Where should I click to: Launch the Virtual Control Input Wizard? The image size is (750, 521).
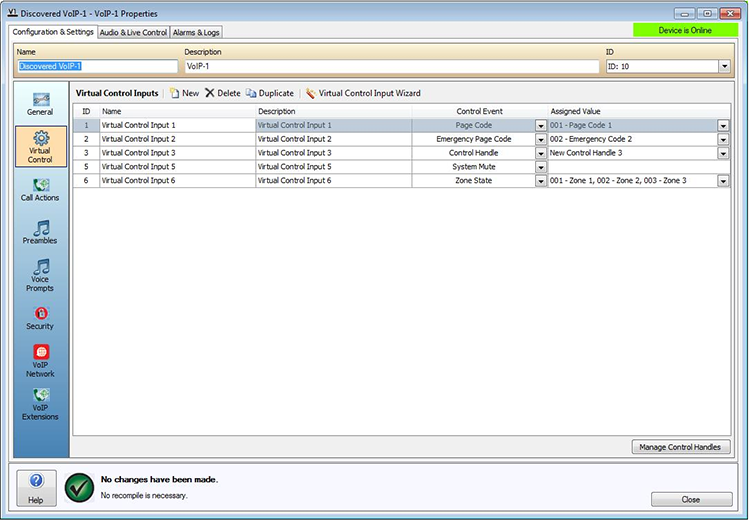click(x=363, y=93)
